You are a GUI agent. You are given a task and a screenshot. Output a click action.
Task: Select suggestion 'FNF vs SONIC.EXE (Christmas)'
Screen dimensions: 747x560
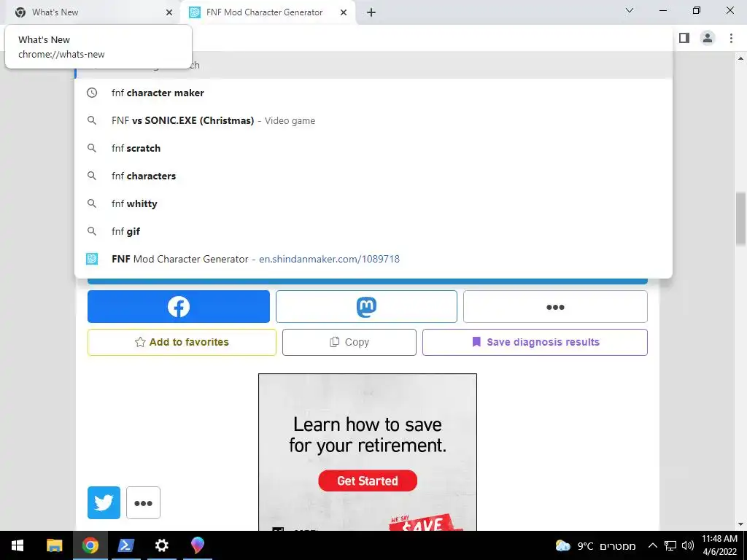(373, 120)
